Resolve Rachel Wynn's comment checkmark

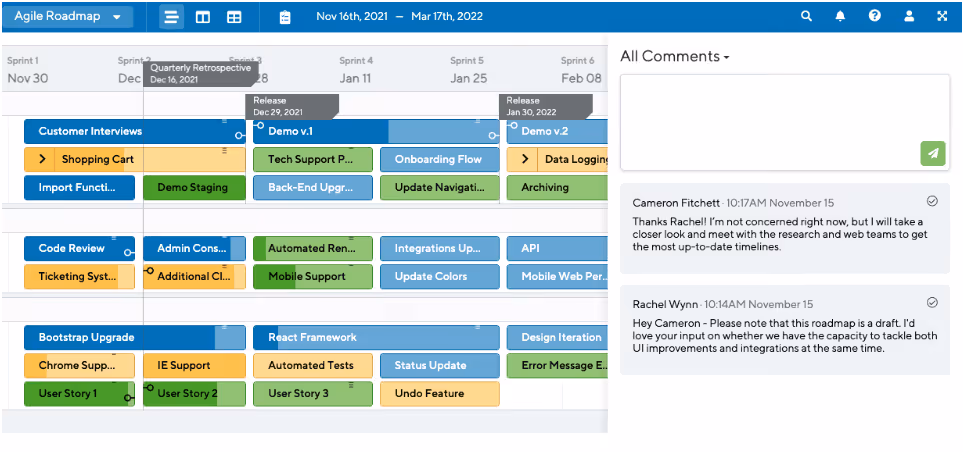click(932, 302)
